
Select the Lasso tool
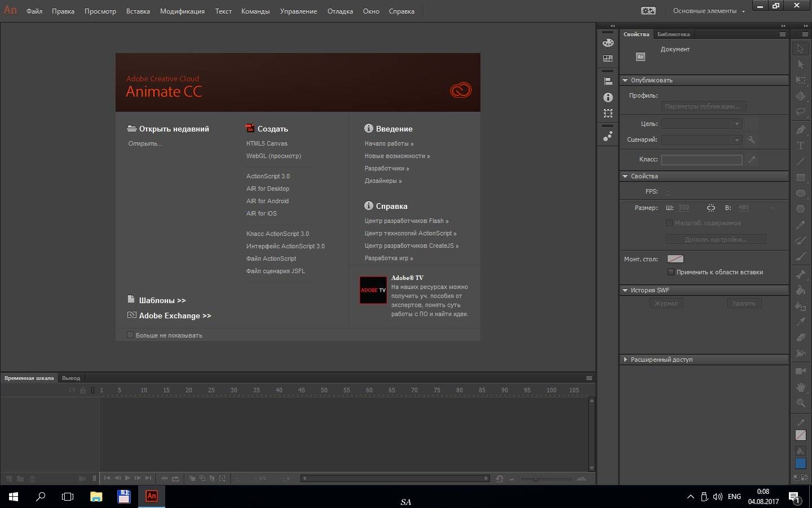pos(800,112)
